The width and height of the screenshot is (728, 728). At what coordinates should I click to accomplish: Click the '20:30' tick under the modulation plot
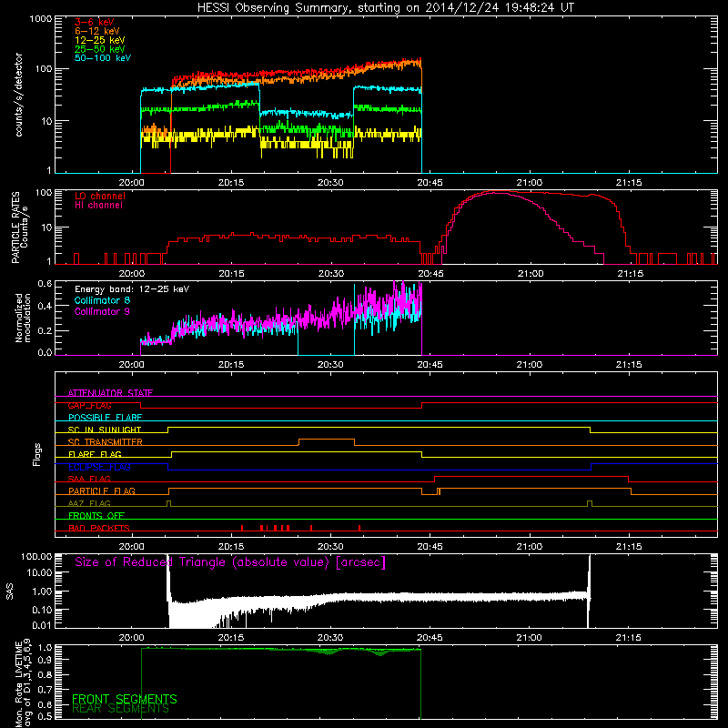point(330,365)
